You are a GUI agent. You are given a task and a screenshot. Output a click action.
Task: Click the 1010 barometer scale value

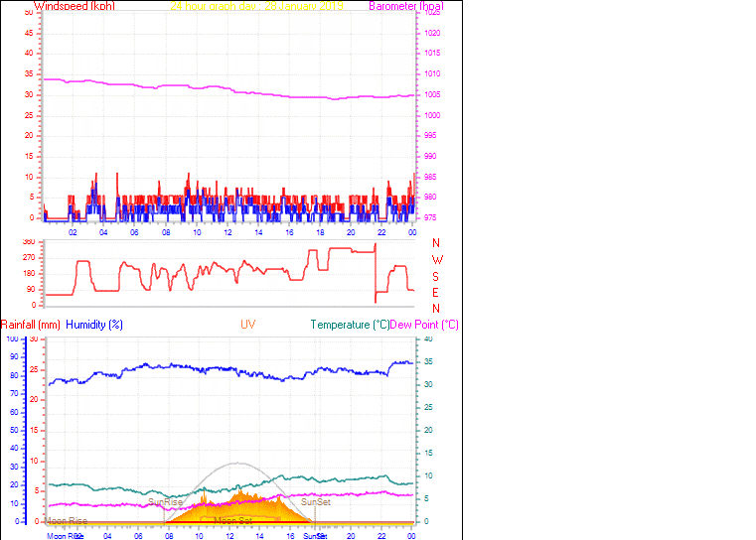(432, 74)
